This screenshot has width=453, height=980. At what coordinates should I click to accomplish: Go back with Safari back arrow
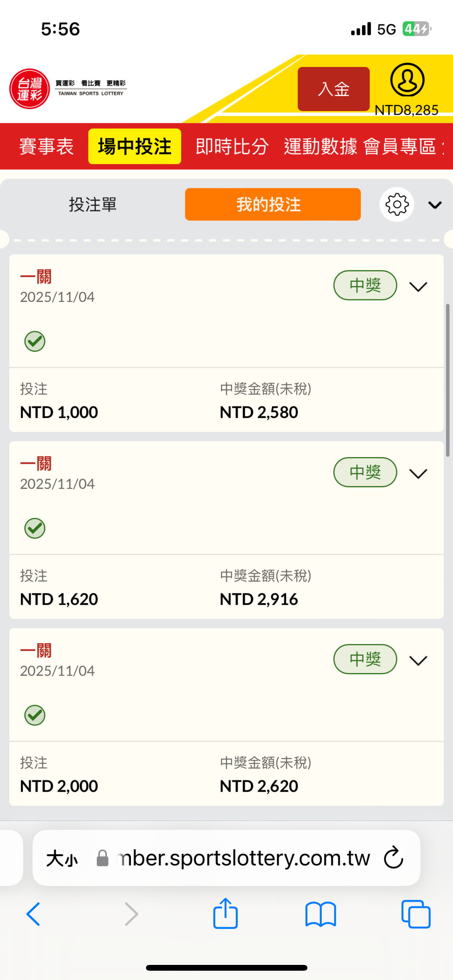click(34, 914)
